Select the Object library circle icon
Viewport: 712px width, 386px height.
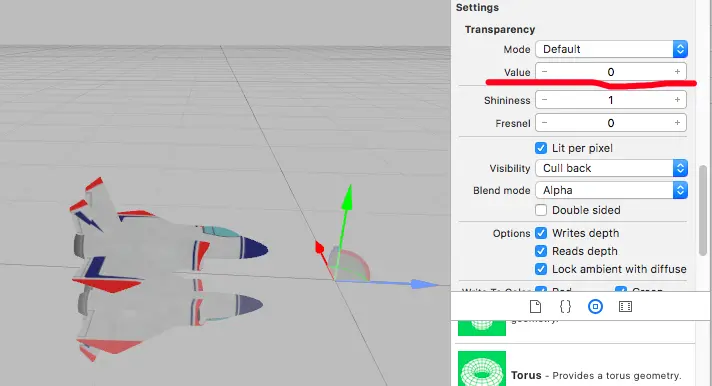click(x=595, y=307)
